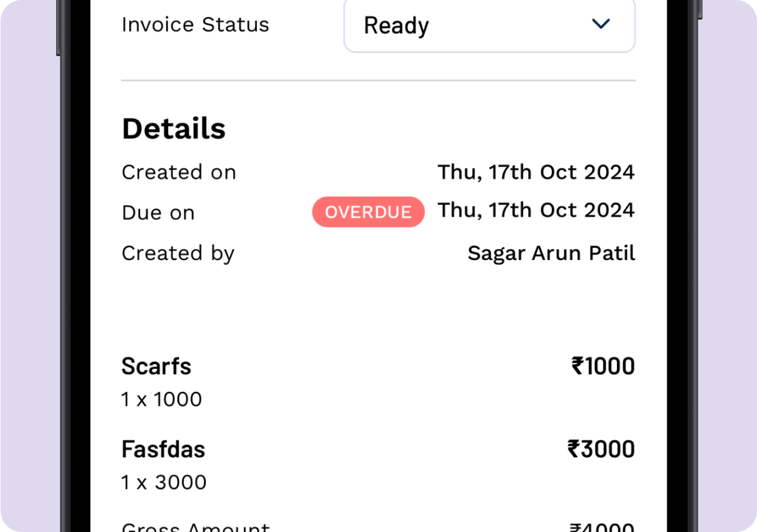Open the Fasfdas line item
Screen dimensions: 757x532
(x=163, y=449)
